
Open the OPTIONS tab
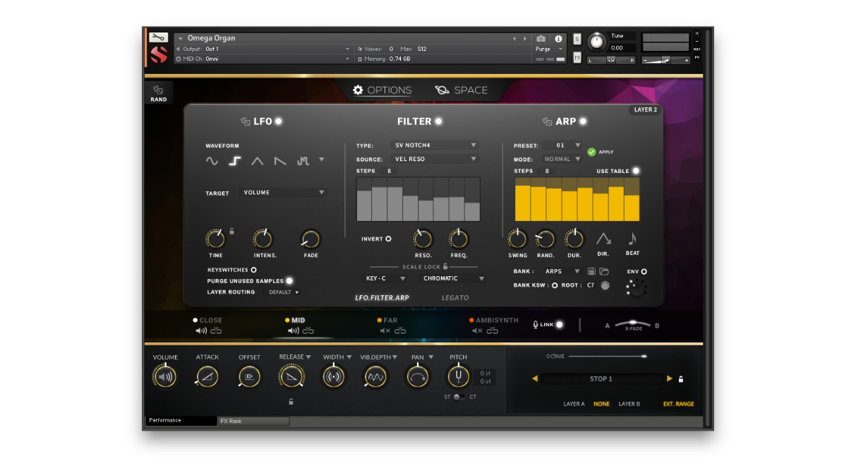pos(382,90)
